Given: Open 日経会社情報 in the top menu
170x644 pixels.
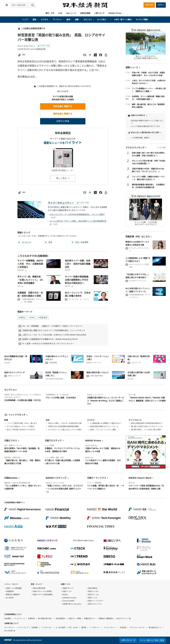Looking at the screenshot, I should coord(85,13).
